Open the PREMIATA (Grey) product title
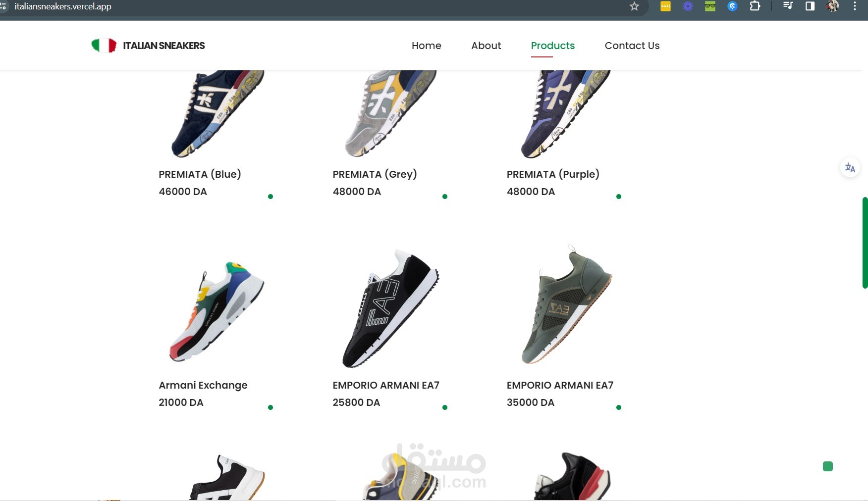The image size is (868, 501). pos(375,174)
